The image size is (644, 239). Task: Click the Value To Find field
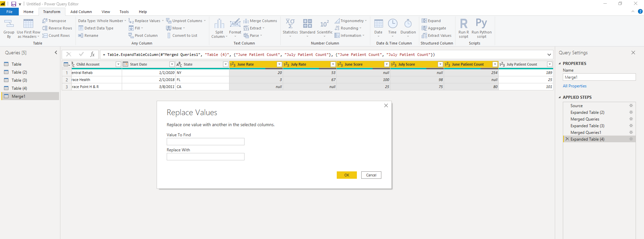click(x=206, y=142)
